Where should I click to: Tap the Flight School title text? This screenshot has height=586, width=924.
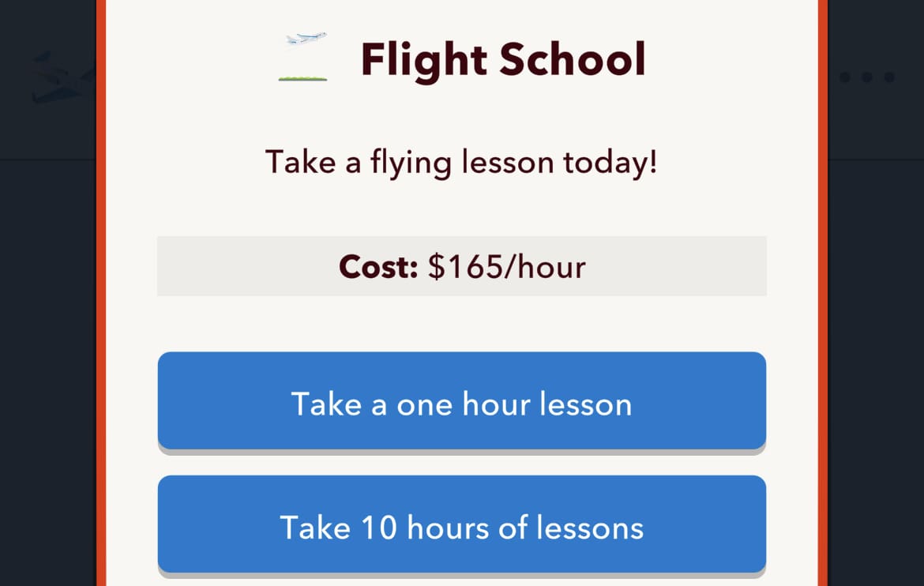(503, 57)
